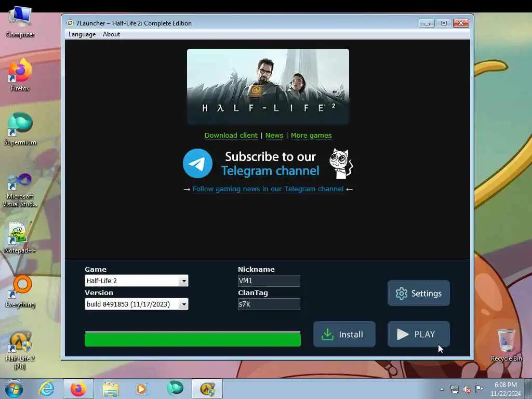Click the PLAY button
The width and height of the screenshot is (532, 399).
tap(419, 334)
